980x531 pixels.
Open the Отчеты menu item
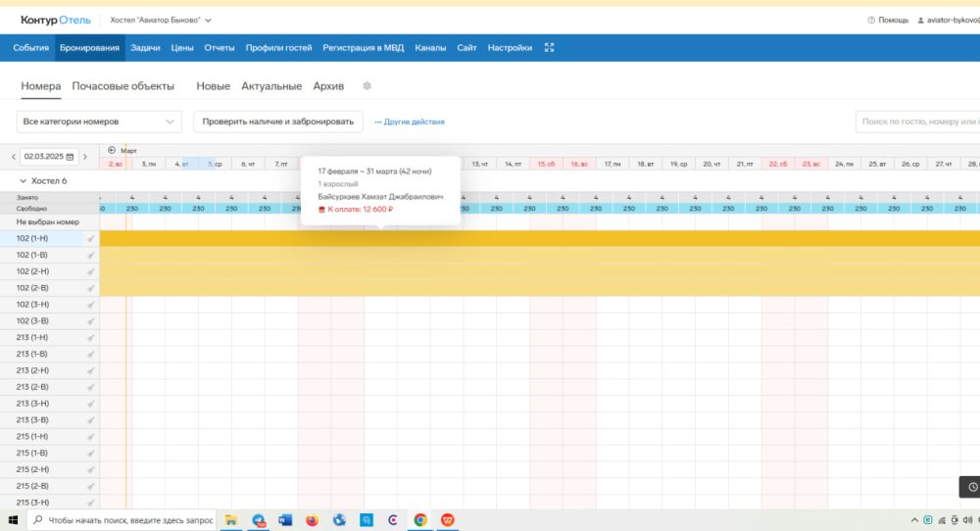[x=219, y=48]
